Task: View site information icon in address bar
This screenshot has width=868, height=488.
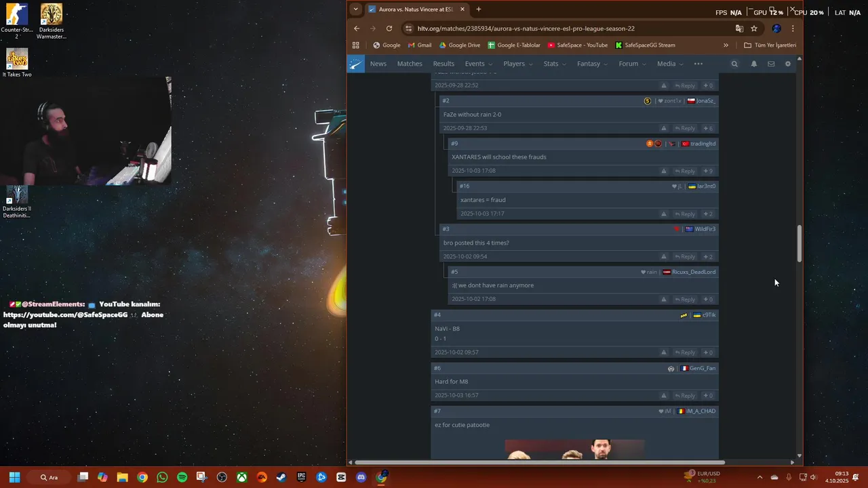Action: [x=408, y=28]
